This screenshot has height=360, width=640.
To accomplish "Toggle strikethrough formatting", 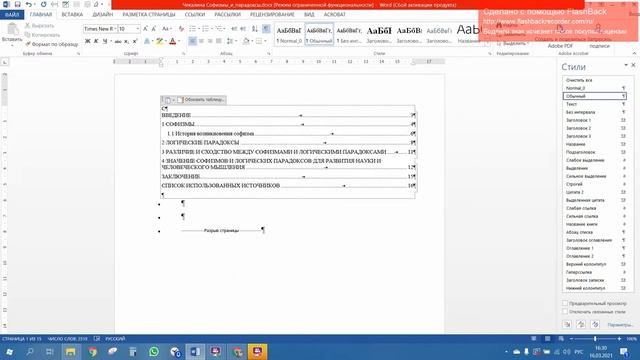I will click(118, 41).
